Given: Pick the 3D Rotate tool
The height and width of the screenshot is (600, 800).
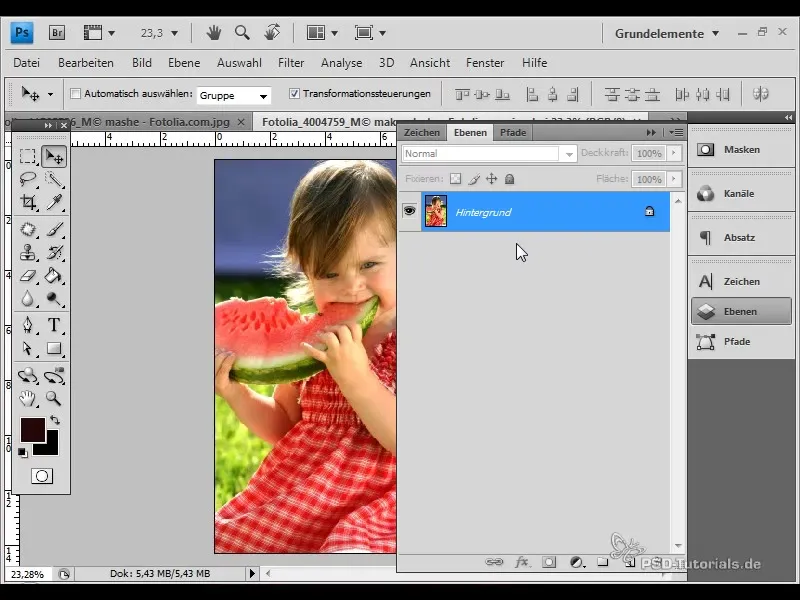Looking at the screenshot, I should pos(28,376).
